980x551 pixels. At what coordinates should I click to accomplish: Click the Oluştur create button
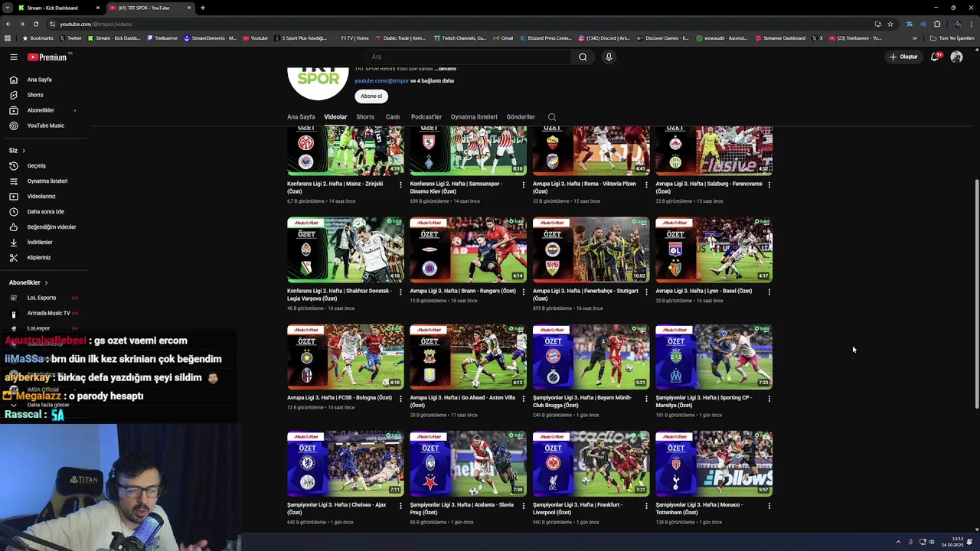click(x=903, y=57)
